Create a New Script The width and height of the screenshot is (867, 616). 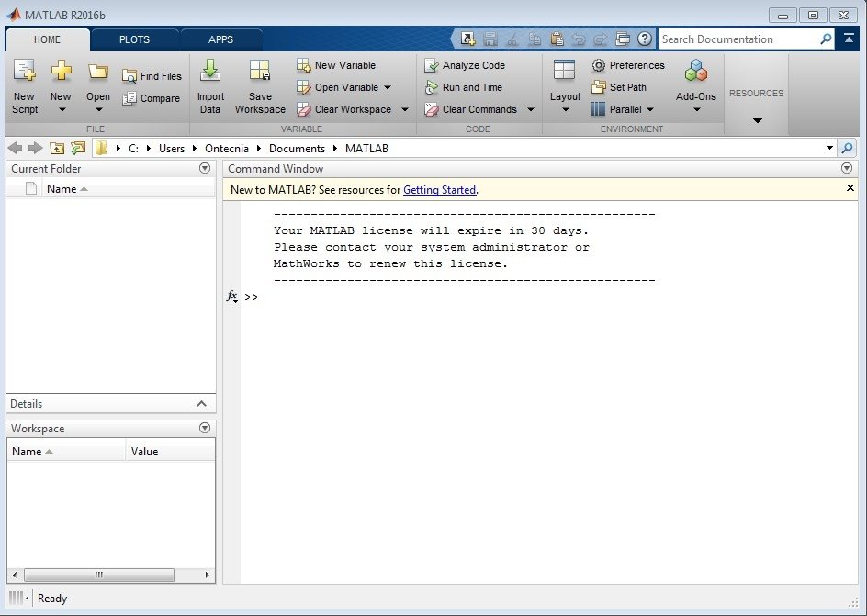click(x=25, y=86)
